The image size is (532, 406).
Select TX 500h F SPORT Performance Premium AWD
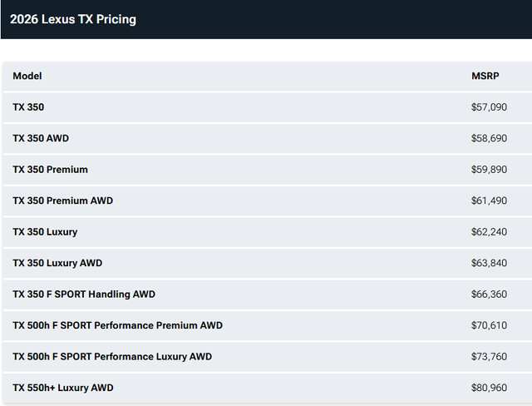(x=117, y=325)
